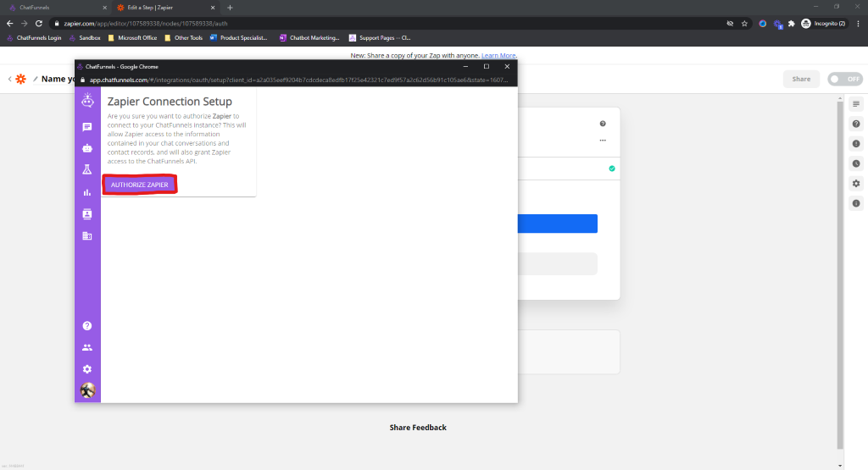This screenshot has width=868, height=470.
Task: Open the Zapier right panel history clock icon
Action: point(856,163)
